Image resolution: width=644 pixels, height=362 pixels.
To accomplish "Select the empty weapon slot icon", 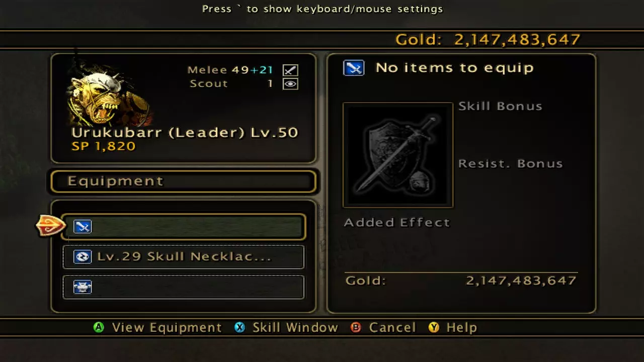I will tap(83, 227).
